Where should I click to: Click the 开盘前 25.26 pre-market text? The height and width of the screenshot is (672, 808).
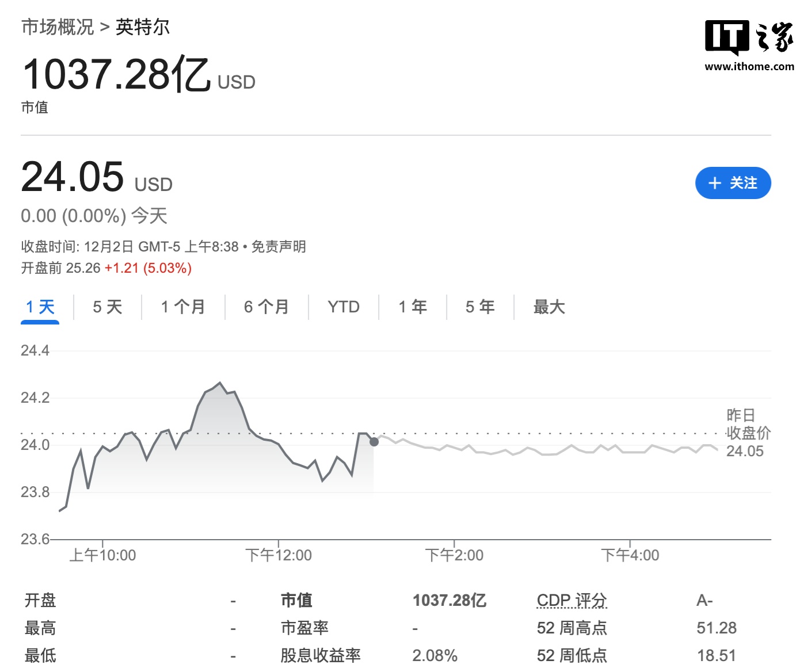click(x=61, y=268)
